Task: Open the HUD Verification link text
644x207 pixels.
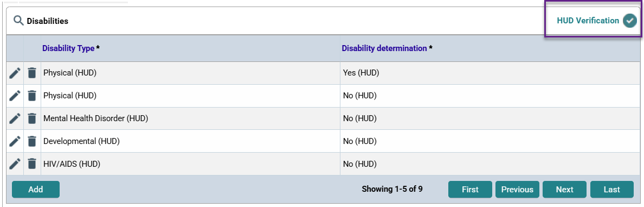Action: click(x=588, y=21)
